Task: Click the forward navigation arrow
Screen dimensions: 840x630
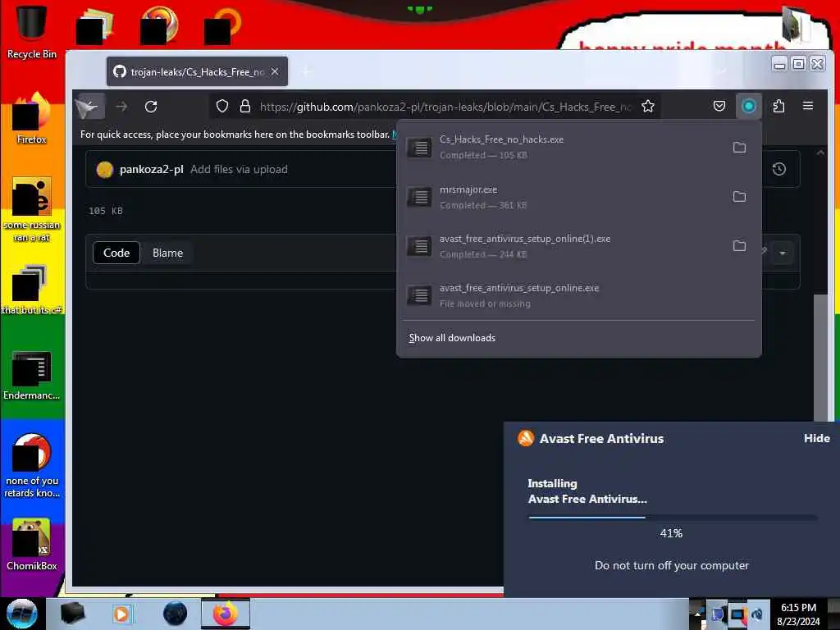Action: tap(121, 107)
